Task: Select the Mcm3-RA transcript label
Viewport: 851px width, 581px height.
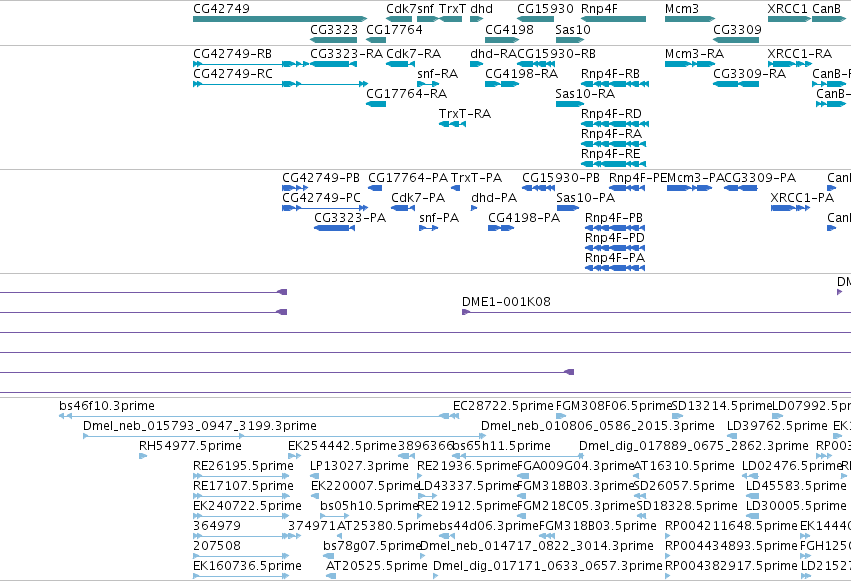Action: point(694,54)
